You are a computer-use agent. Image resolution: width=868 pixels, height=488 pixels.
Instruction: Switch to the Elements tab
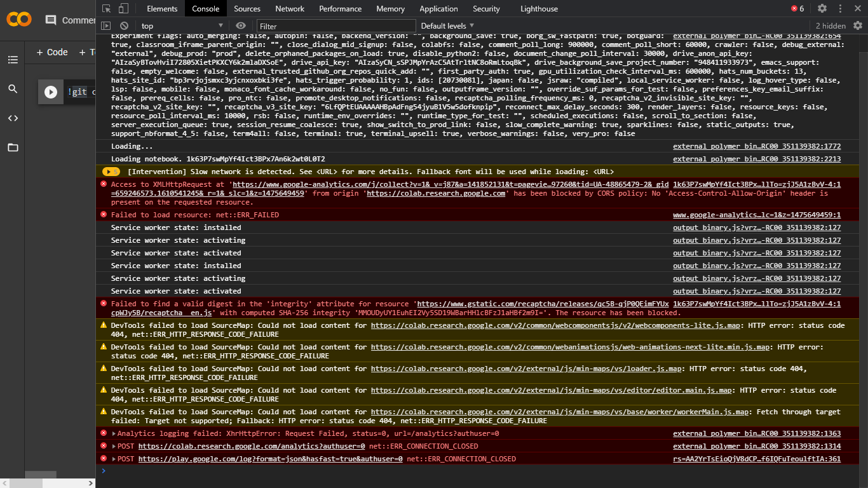point(162,9)
